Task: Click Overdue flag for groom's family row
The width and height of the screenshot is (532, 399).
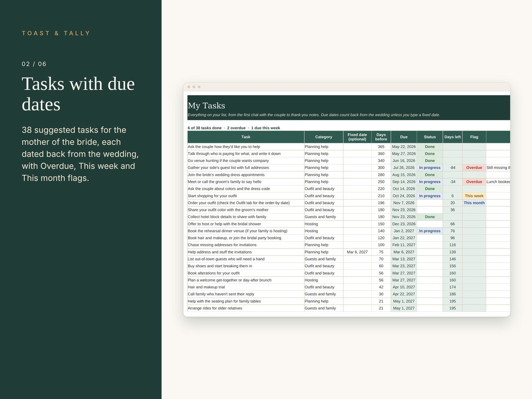Action: (474, 182)
